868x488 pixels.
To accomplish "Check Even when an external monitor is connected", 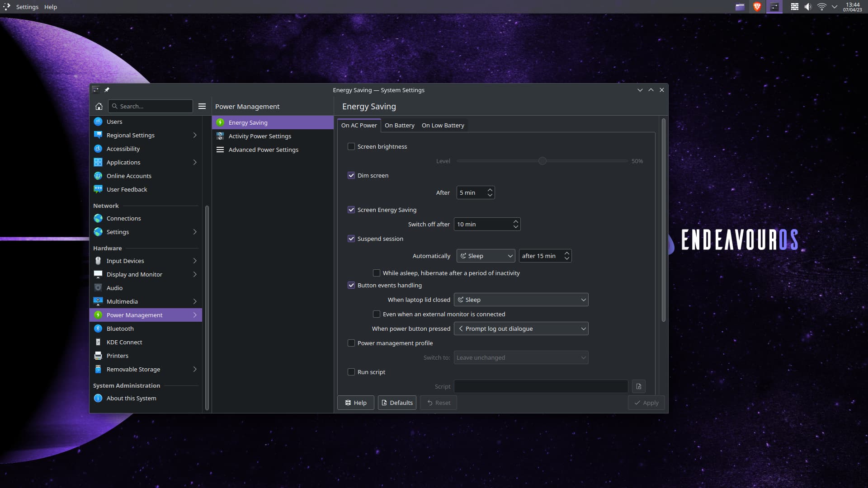I will tap(376, 314).
